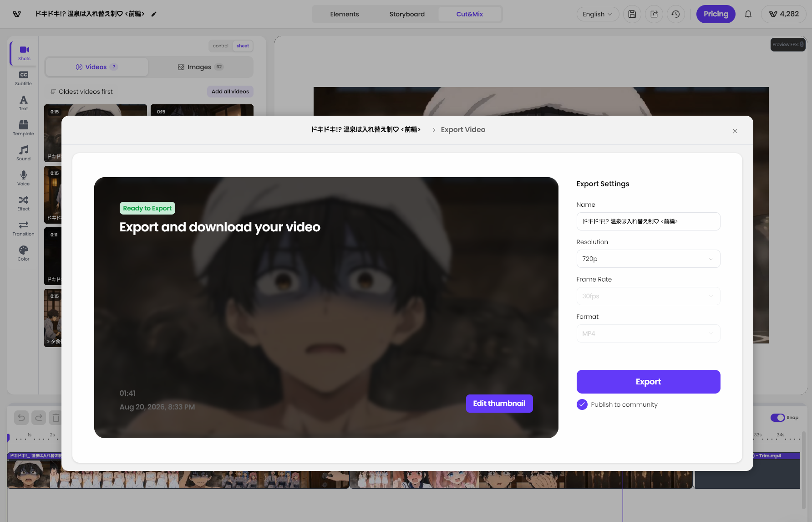Select the Videos tab

click(x=96, y=67)
